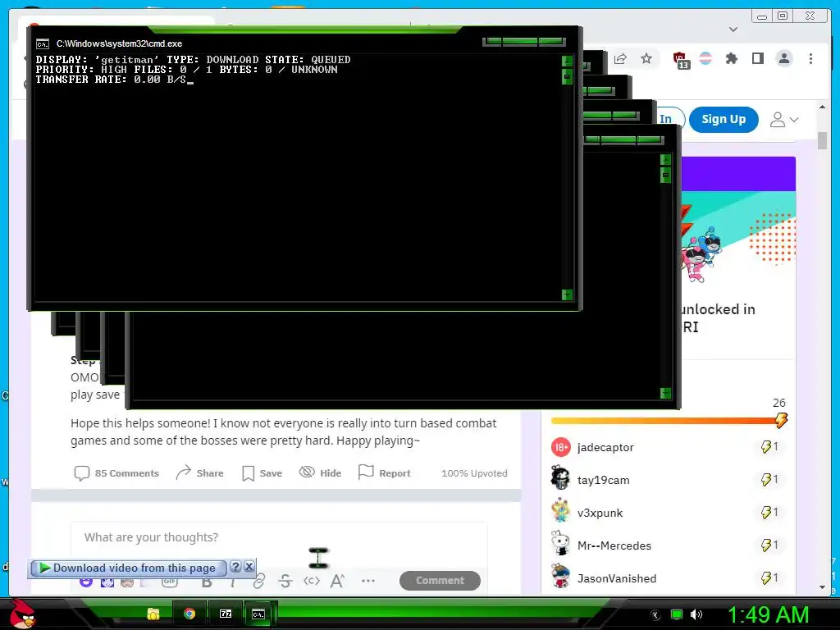Viewport: 840px width, 630px height.
Task: Report the post with Report button
Action: point(384,473)
